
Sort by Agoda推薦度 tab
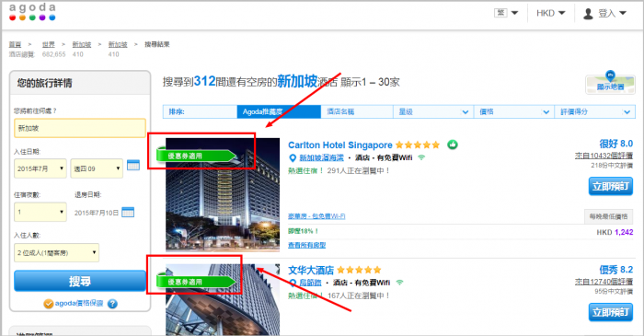coord(279,111)
